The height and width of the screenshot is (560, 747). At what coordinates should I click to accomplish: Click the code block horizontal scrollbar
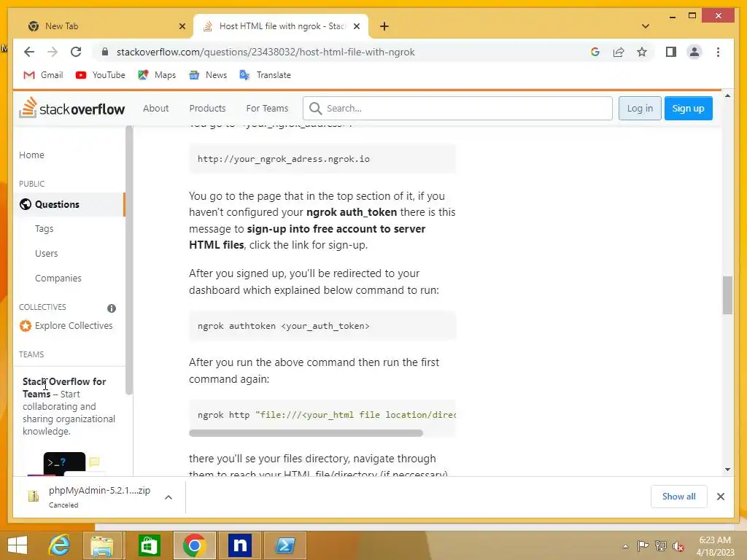pos(306,433)
